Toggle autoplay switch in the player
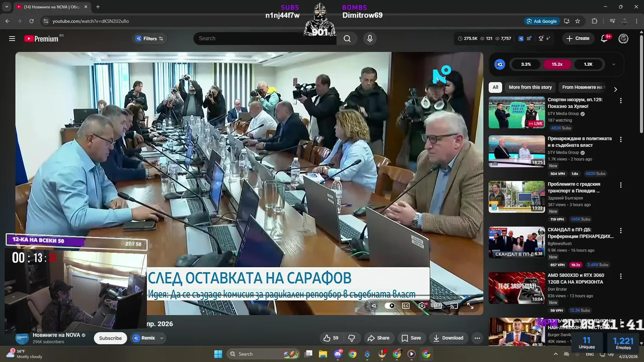Screen dimensions: 644x362 click(x=389, y=306)
